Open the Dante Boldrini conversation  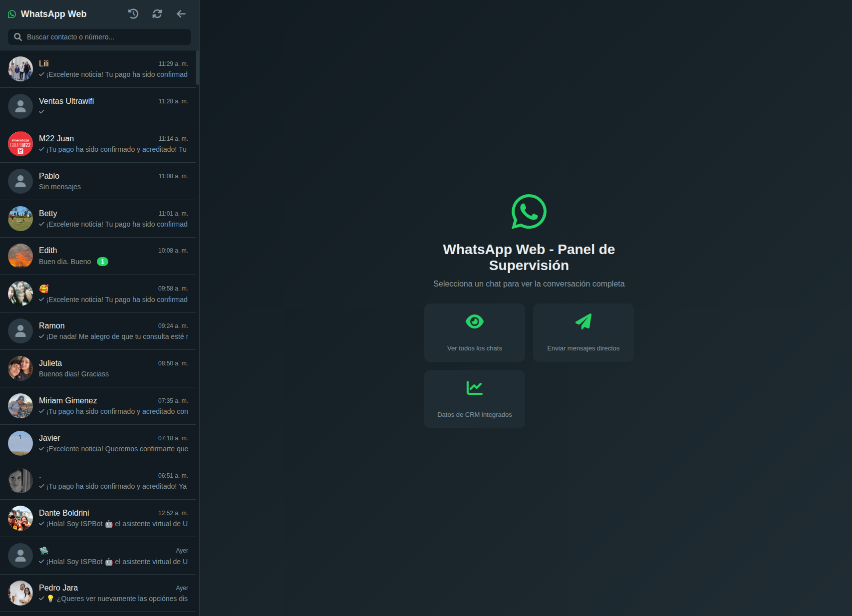[x=99, y=518]
